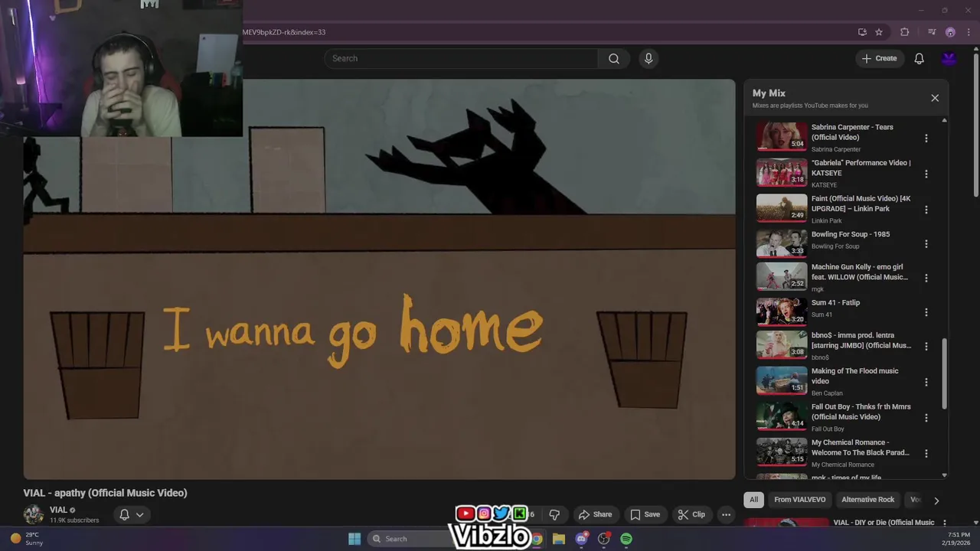Select "bbno$ - imma prod. lentra" title
Screen dimensions: 980x551
(x=861, y=341)
